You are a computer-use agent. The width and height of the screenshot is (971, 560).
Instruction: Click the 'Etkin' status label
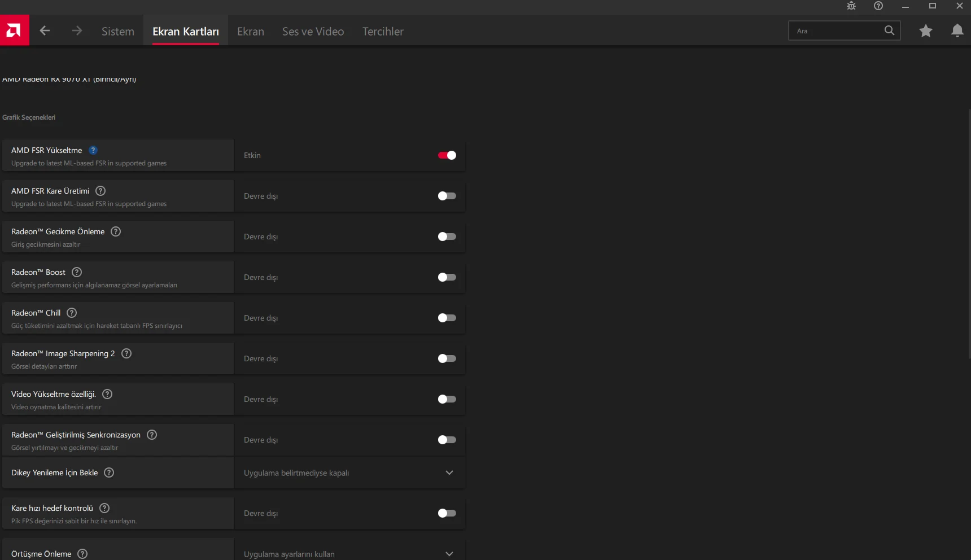click(x=252, y=155)
